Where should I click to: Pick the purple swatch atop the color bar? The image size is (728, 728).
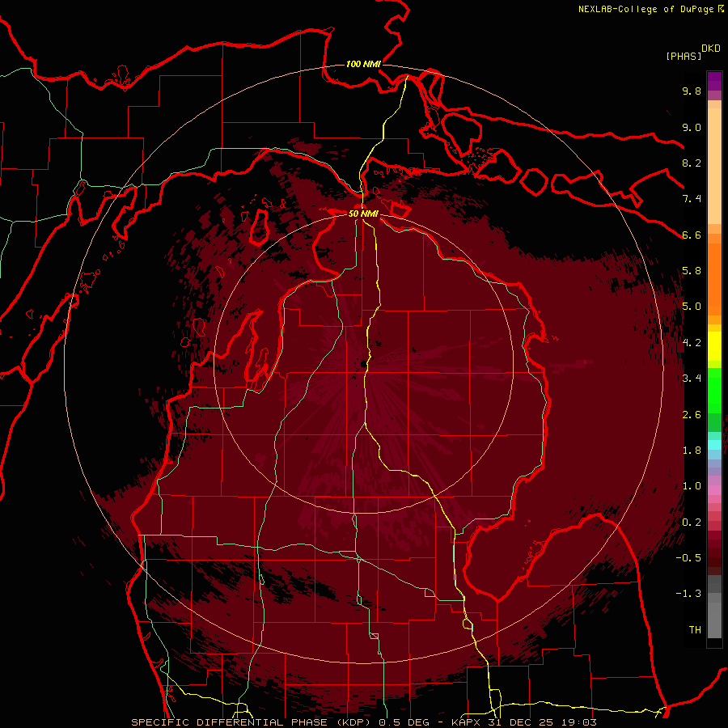pyautogui.click(x=714, y=81)
